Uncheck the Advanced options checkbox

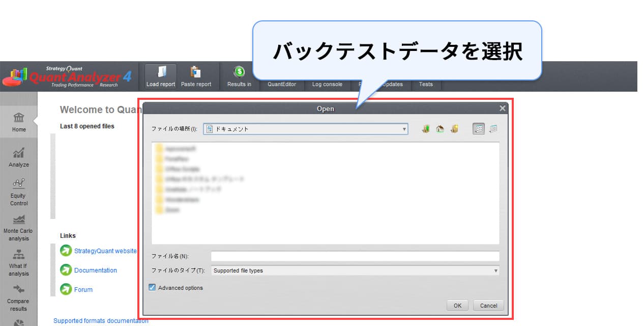point(152,288)
